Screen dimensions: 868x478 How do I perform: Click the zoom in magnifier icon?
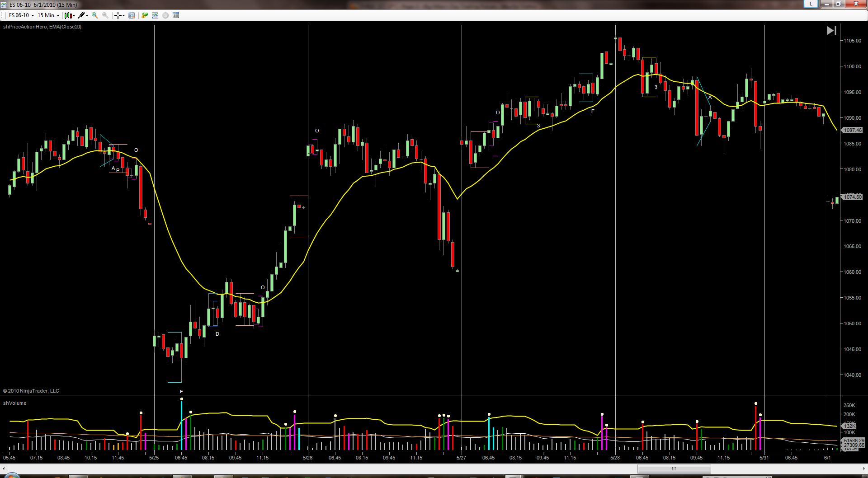pos(95,15)
